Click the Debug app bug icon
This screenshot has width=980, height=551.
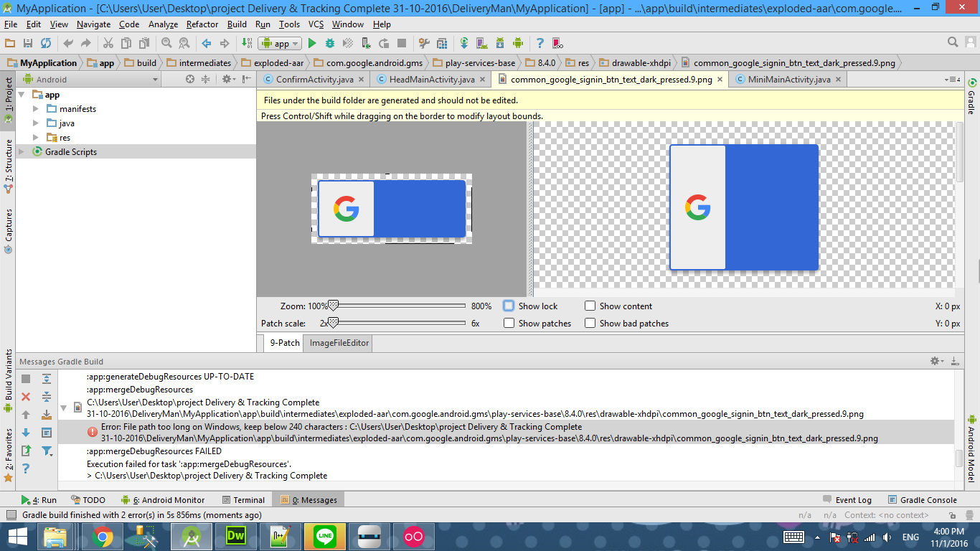[330, 44]
